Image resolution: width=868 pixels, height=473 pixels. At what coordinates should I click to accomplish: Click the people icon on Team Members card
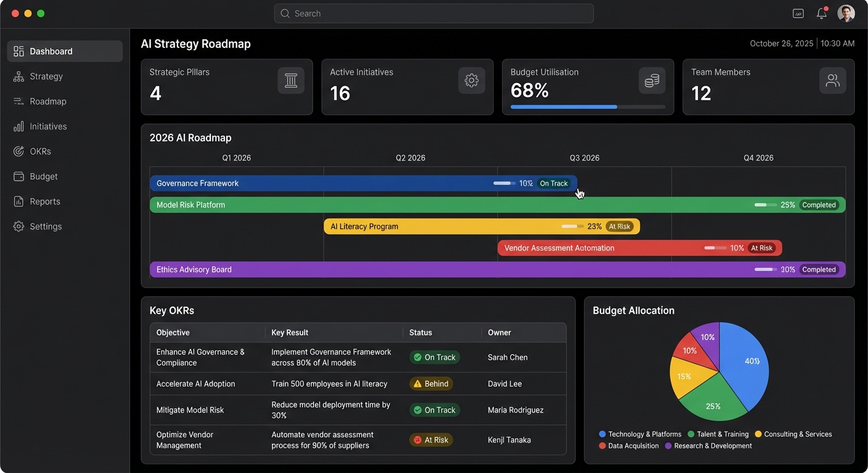pos(832,80)
